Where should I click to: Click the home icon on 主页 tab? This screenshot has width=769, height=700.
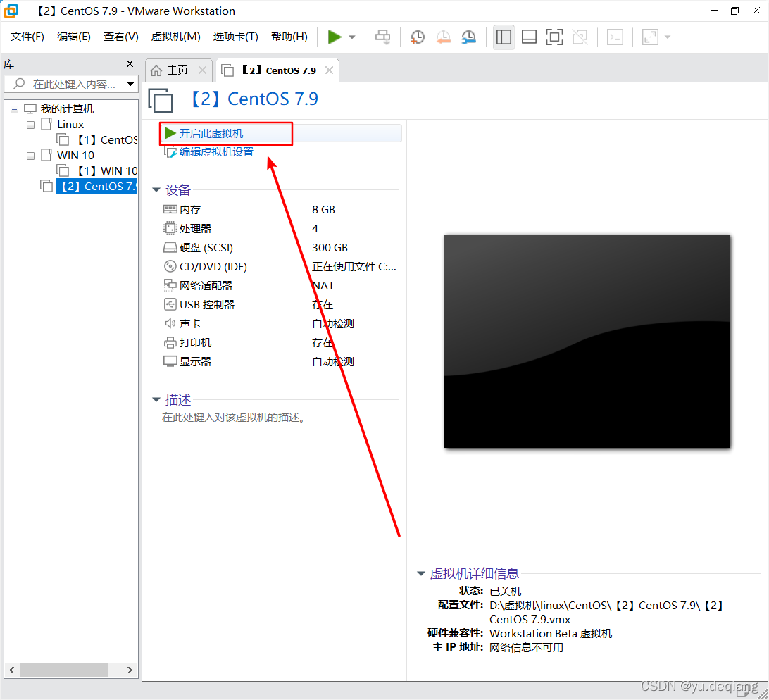tap(156, 70)
